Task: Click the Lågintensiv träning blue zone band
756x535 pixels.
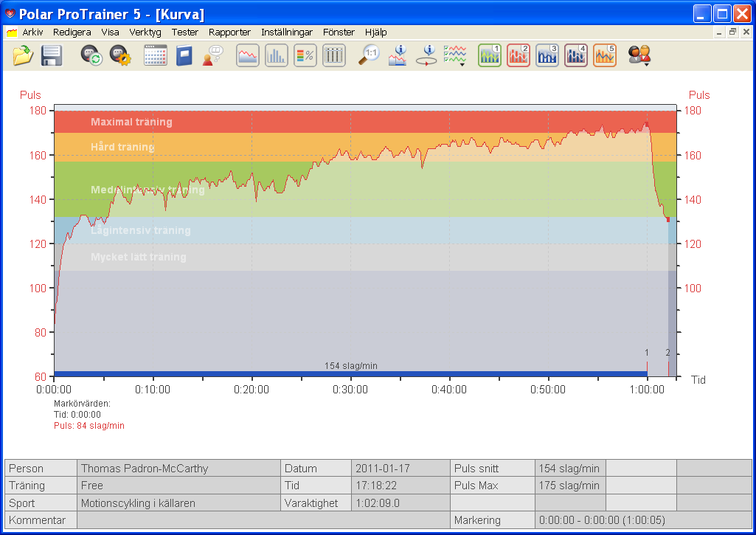Action: 365,230
